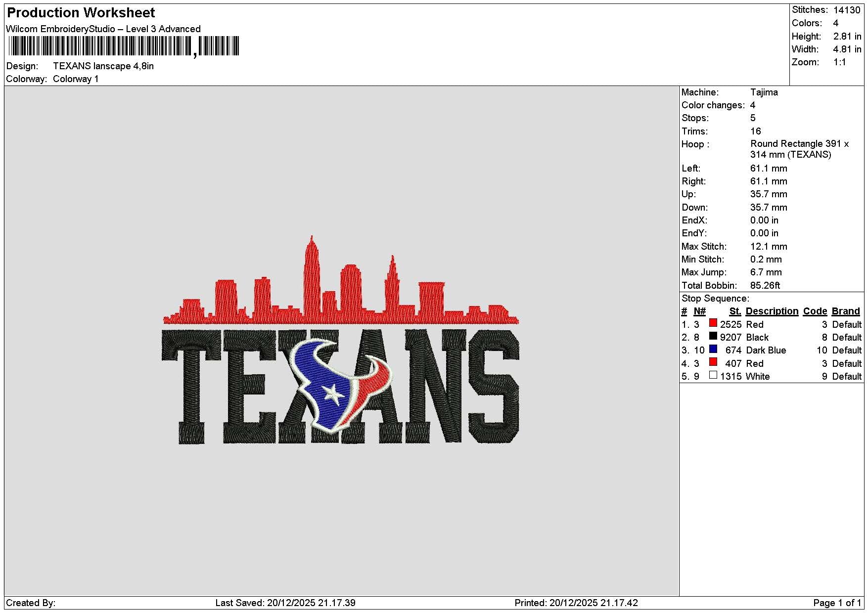Click the Left value '61.1 mm'
Screen dimensions: 868x613
coord(769,169)
